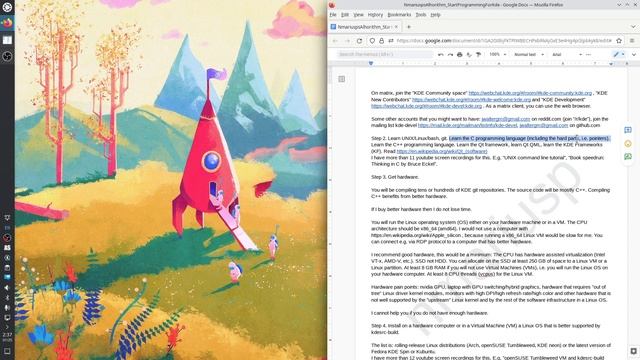640x360 pixels.
Task: Open the File menu in Firefox
Action: [333, 15]
